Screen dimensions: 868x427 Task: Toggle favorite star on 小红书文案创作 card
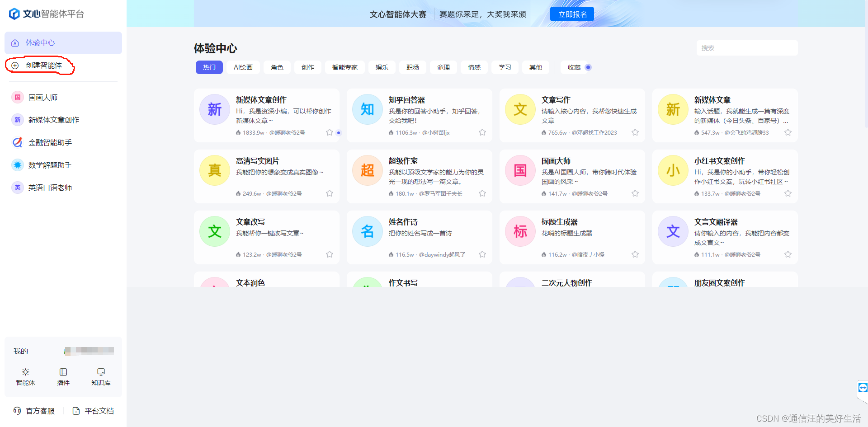click(x=788, y=193)
